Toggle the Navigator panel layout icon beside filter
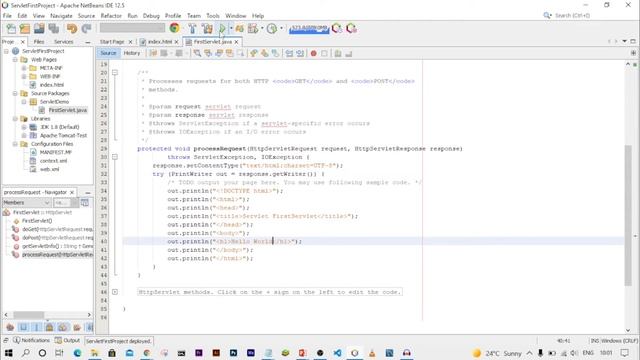The width and height of the screenshot is (640, 360). pyautogui.click(x=84, y=202)
